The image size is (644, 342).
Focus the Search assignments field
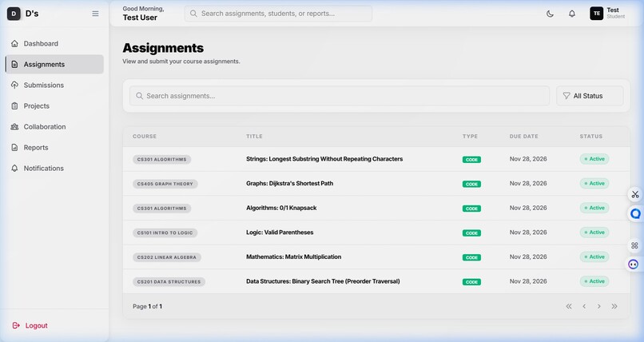[340, 96]
